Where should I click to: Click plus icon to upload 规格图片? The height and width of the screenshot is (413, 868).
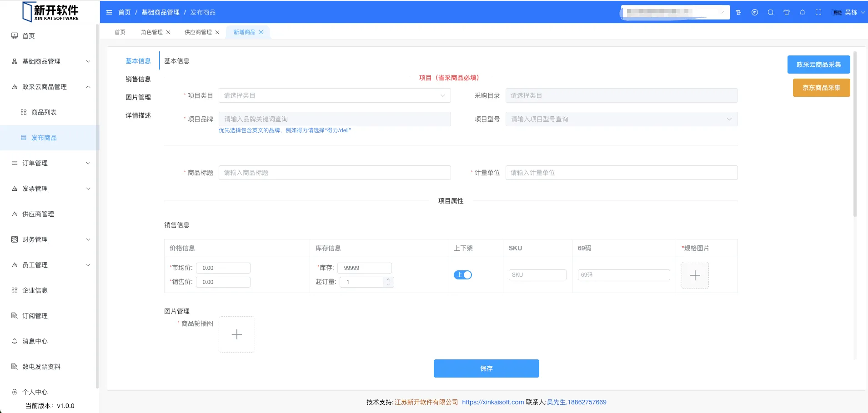(695, 275)
